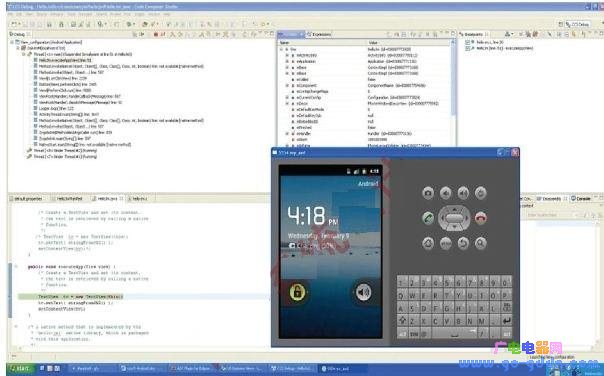Click the red terminate icon in Debug toolbar
Viewport: 604px width, 376px height.
(x=156, y=34)
